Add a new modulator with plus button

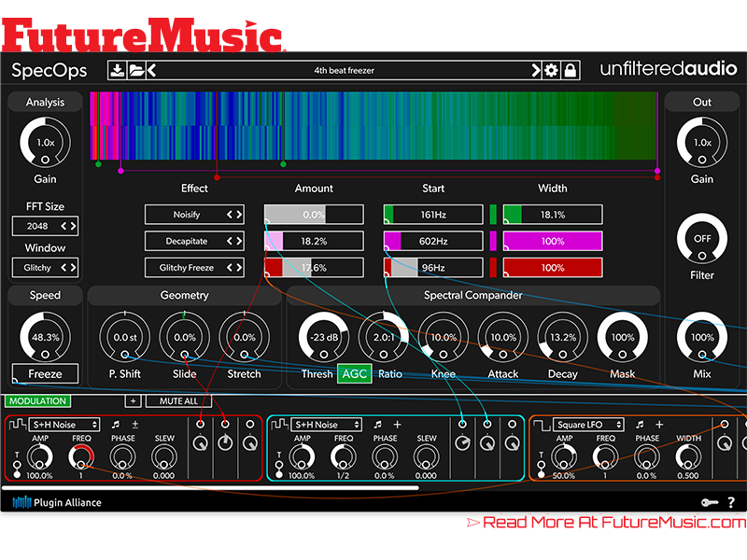[133, 401]
